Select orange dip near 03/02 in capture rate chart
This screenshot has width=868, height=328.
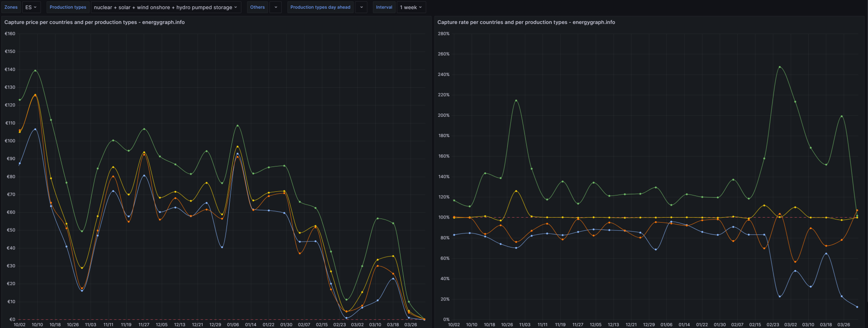coord(795,261)
